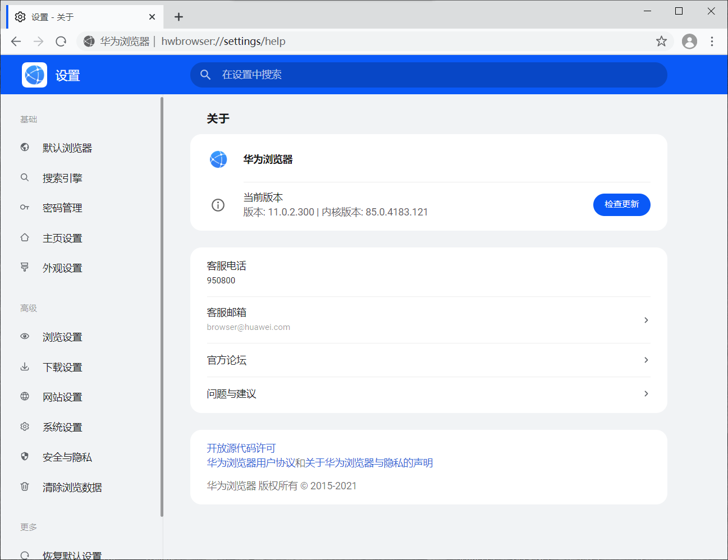The image size is (728, 560).
Task: Open the 华为浏览器用户协议 privacy statement link
Action: tap(320, 462)
